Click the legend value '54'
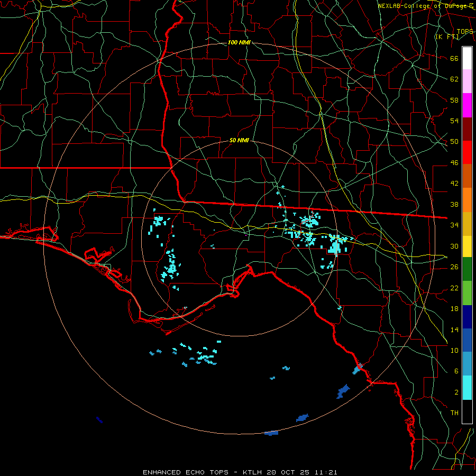This screenshot has width=476, height=476. [x=454, y=121]
